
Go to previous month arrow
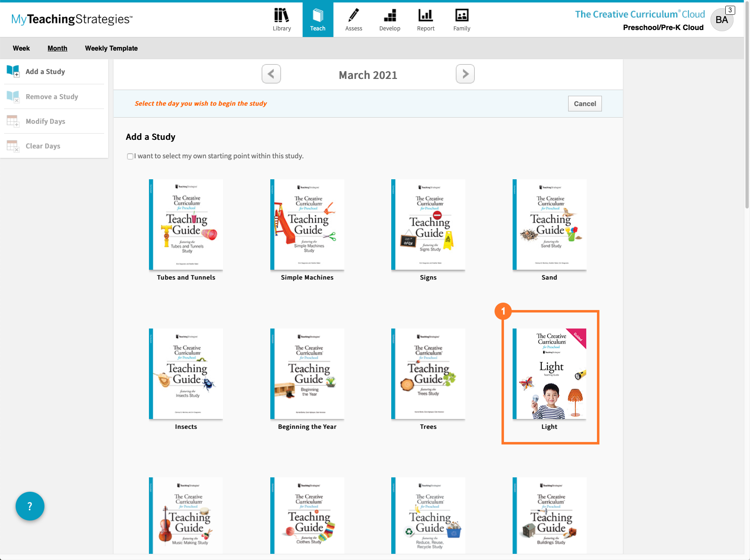(x=271, y=74)
